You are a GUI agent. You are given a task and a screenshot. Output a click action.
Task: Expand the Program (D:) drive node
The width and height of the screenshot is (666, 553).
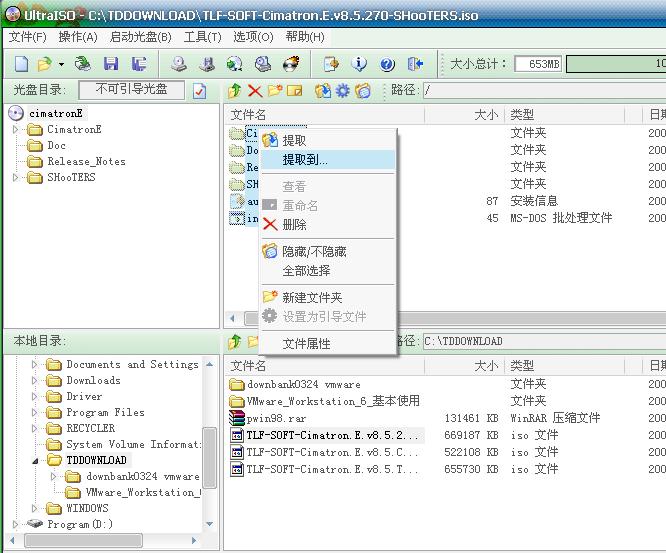tap(16, 524)
